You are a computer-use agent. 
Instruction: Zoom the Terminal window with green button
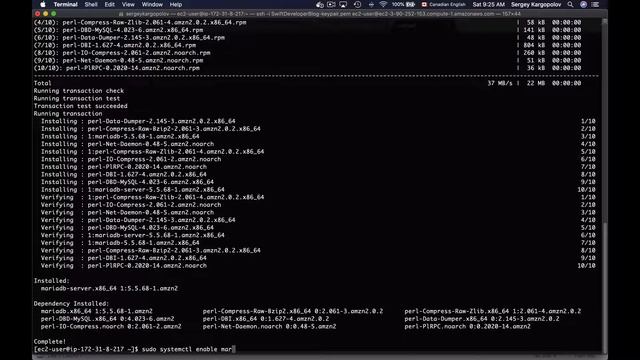click(53, 14)
